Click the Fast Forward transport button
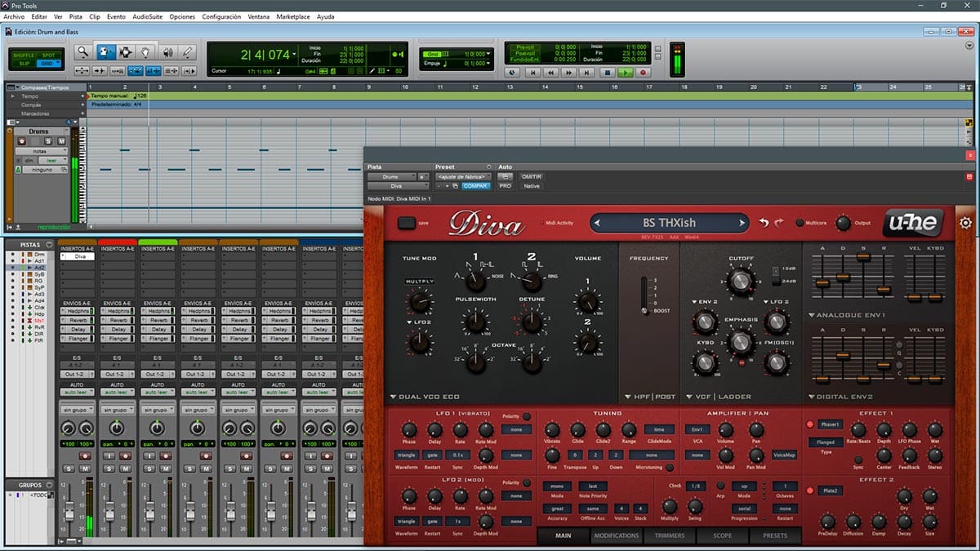The height and width of the screenshot is (551, 980). pyautogui.click(x=569, y=72)
